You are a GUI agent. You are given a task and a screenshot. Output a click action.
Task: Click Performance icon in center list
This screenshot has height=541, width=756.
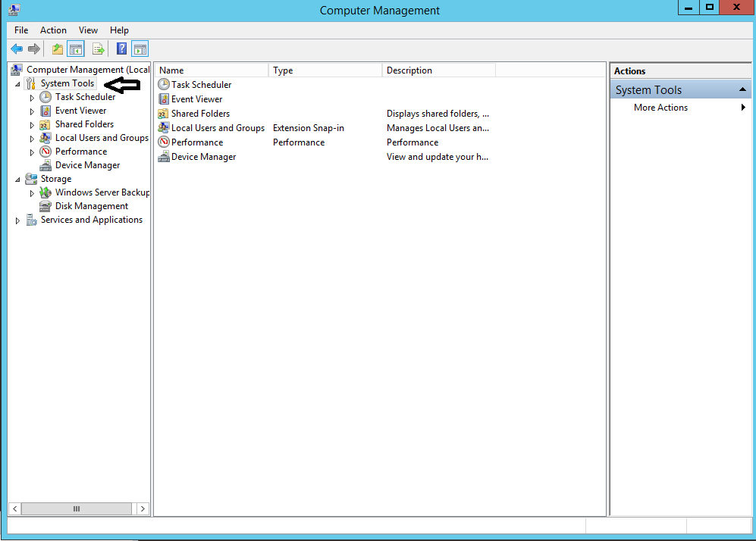[164, 142]
